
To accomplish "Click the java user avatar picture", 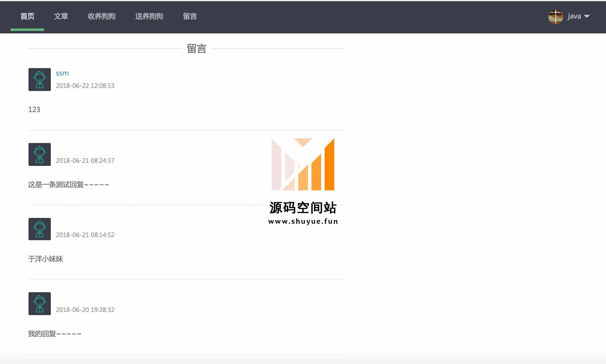I will [556, 16].
